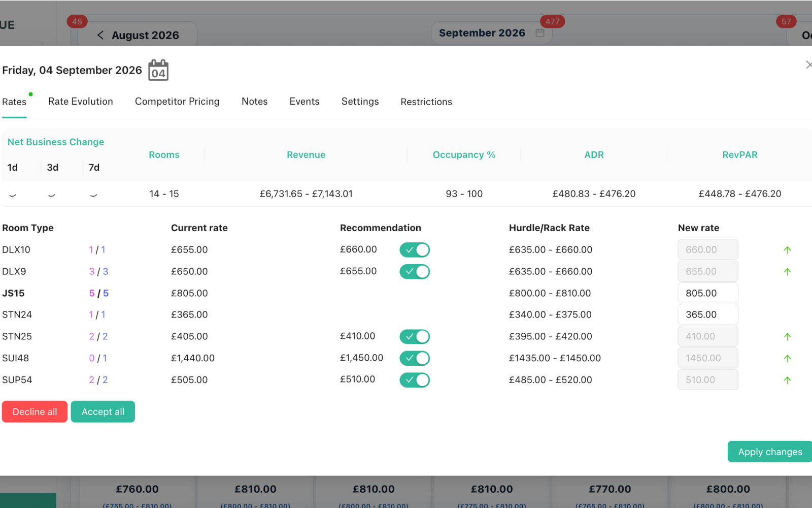
Task: Click the DLX10 room type label
Action: pos(16,250)
